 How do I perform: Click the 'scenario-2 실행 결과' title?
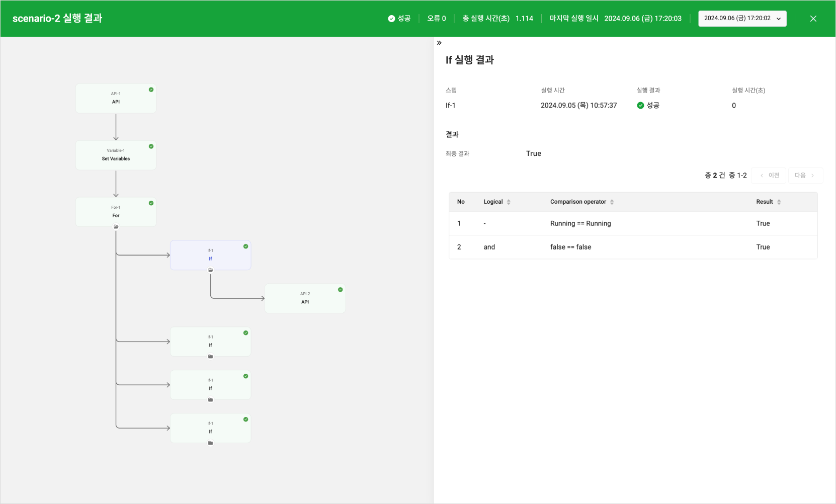[x=57, y=19]
